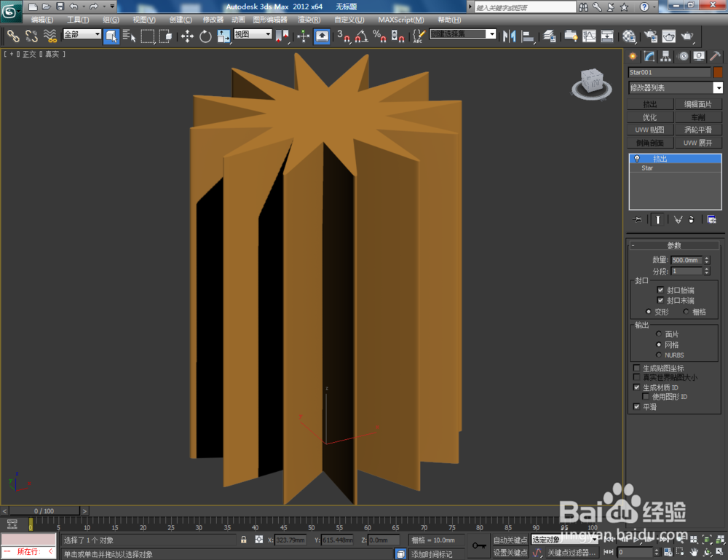The width and height of the screenshot is (728, 560).
Task: Toggle Extrude modifier lightbulb visibility
Action: pos(637,159)
